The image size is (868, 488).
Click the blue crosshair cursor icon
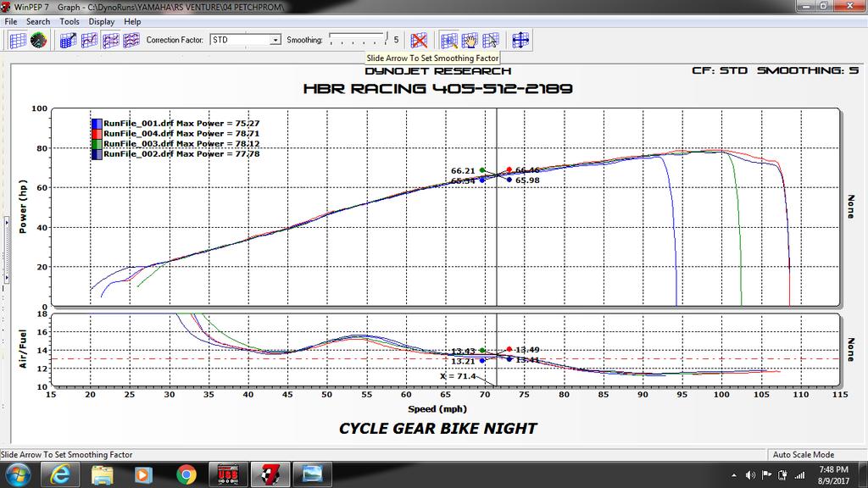click(x=520, y=40)
